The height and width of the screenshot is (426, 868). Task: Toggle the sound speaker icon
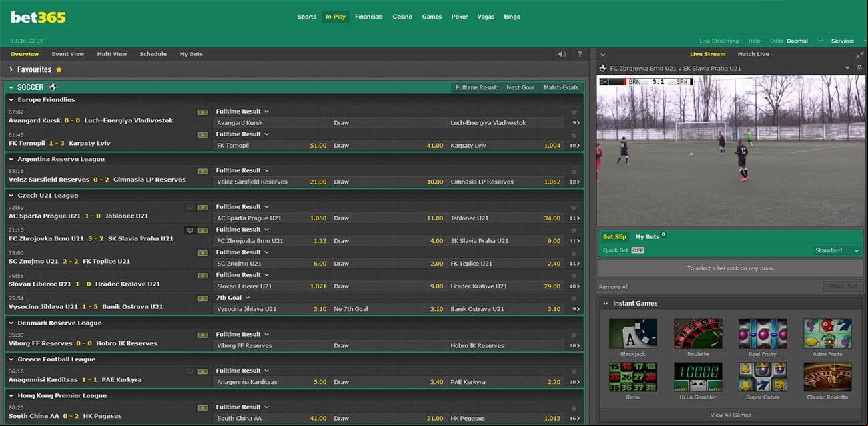[562, 54]
